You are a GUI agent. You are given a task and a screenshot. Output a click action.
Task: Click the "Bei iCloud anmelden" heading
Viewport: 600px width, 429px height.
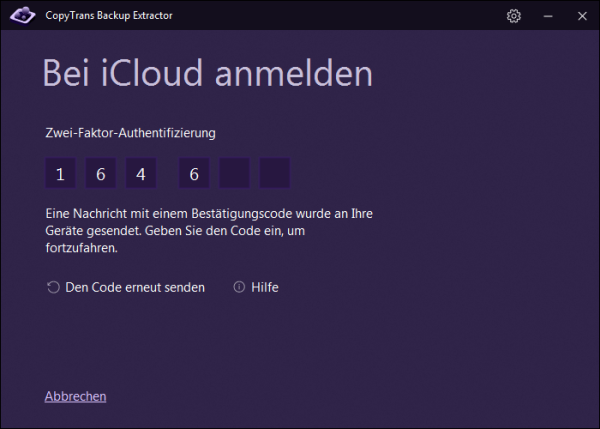tap(207, 74)
